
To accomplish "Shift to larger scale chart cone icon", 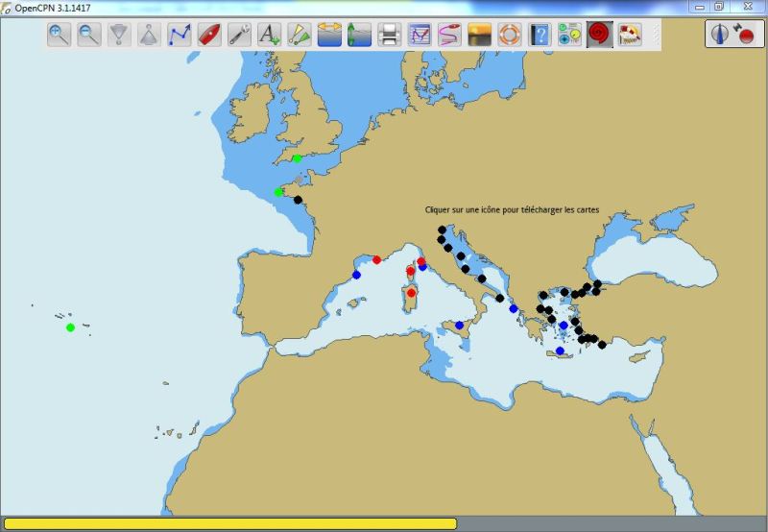I will click(x=149, y=35).
